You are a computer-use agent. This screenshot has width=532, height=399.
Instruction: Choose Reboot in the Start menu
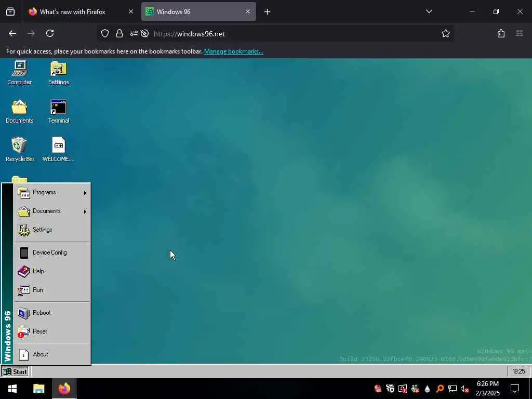tap(51, 313)
